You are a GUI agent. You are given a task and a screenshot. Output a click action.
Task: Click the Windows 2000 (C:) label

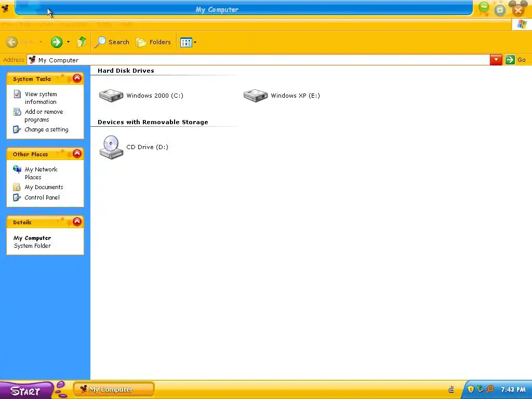155,96
